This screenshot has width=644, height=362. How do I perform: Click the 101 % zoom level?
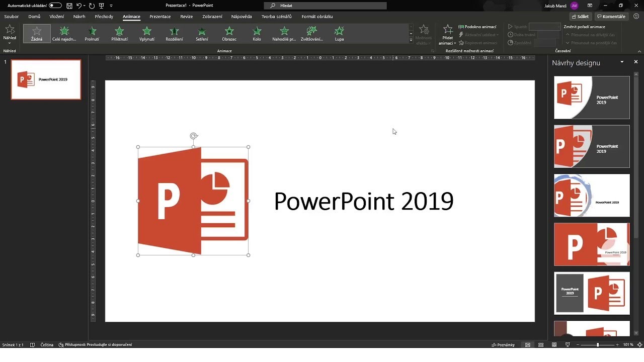[x=628, y=345]
